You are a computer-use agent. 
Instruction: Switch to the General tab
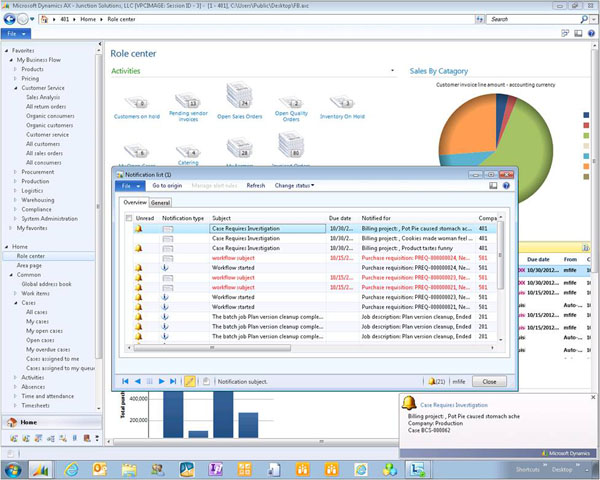[160, 203]
